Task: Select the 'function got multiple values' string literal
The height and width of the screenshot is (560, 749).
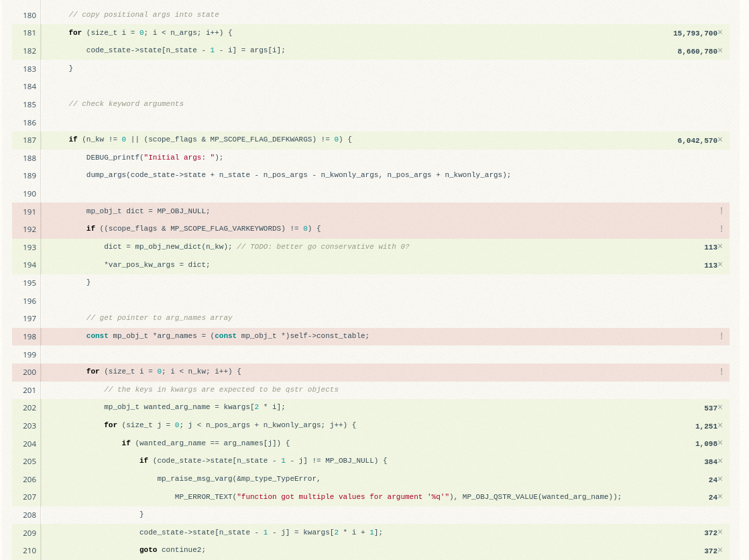Action: (x=343, y=497)
